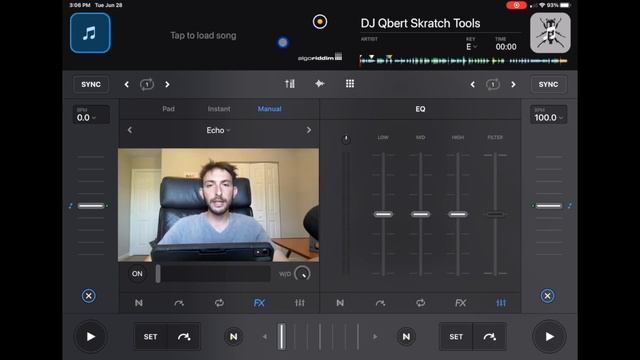Open left panel EQ sliders tab icon
This screenshot has height=360, width=640.
click(x=300, y=303)
